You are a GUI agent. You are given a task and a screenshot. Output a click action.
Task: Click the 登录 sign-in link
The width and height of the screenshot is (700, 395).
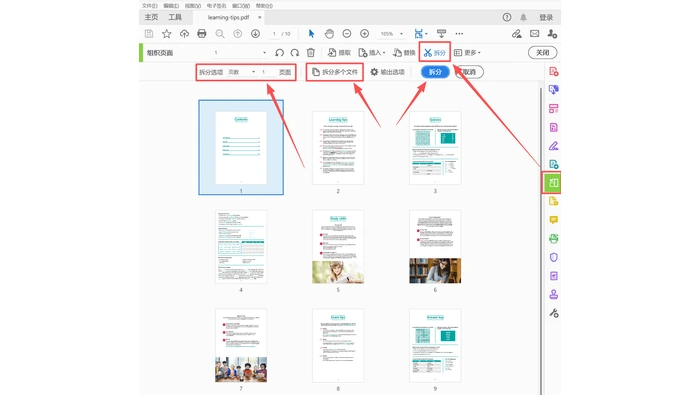click(x=546, y=17)
